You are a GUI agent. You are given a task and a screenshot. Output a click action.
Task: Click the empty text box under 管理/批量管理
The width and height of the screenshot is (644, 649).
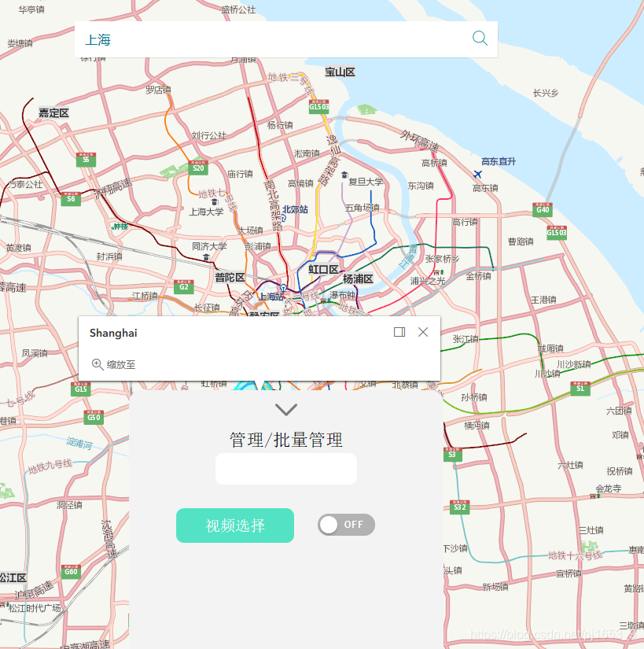tap(286, 469)
